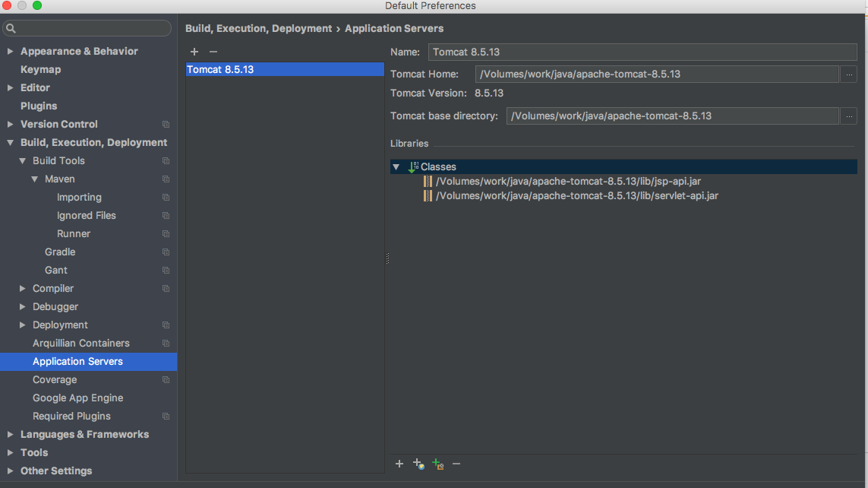868x488 pixels.
Task: Click project-level icon next to Compiler
Action: (x=166, y=289)
